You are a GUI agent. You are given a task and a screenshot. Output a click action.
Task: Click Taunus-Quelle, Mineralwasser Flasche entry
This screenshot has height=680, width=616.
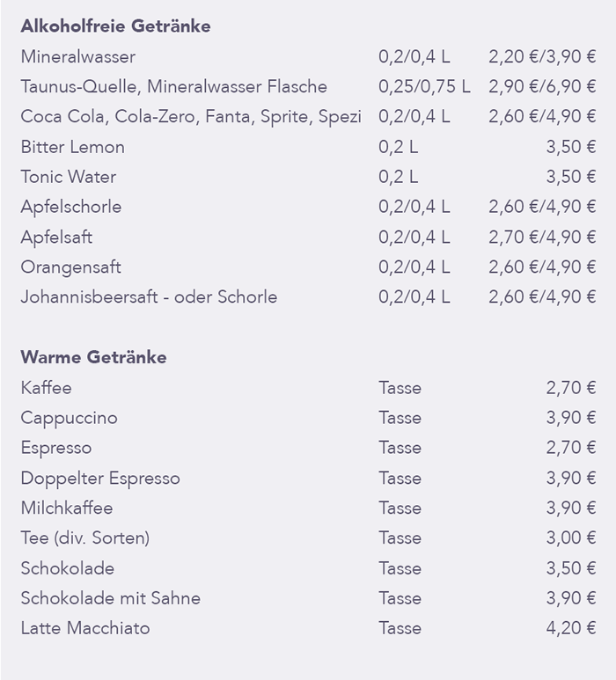click(174, 87)
